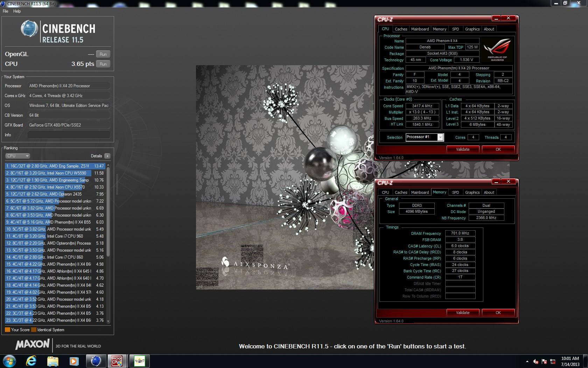Open Graphics tab in upper CPU-Z window
Viewport: 588px width, 368px height.
(472, 29)
